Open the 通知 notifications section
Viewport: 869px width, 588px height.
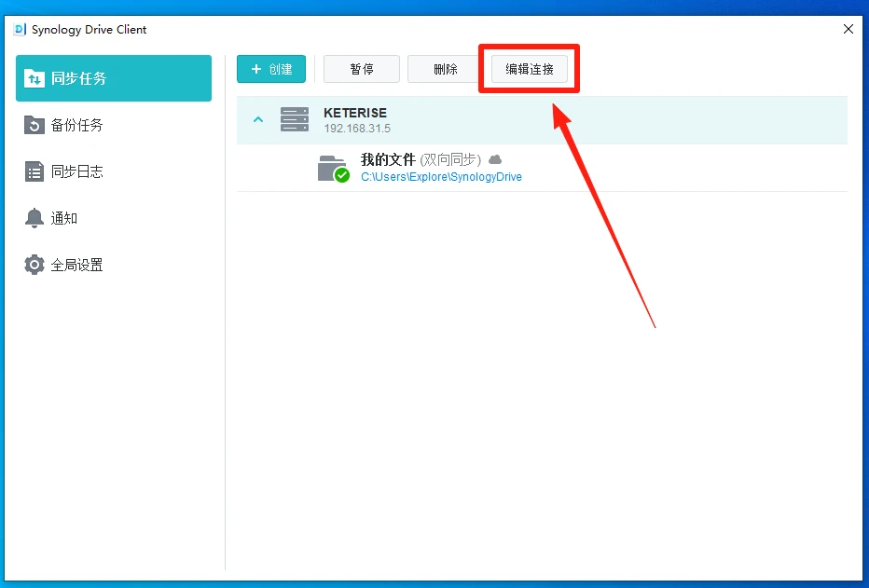[x=114, y=218]
